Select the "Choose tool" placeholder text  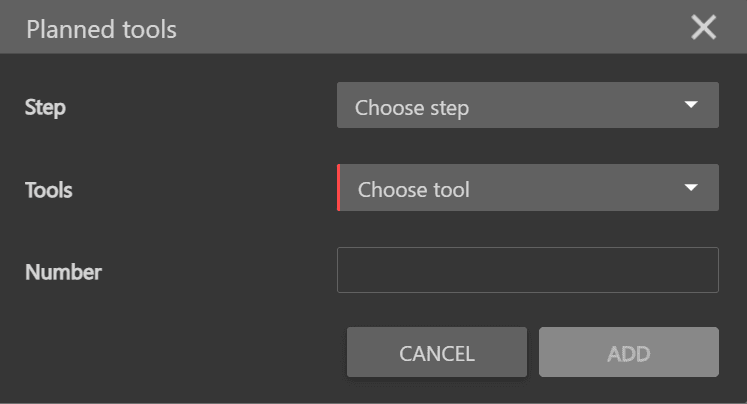[x=413, y=189]
